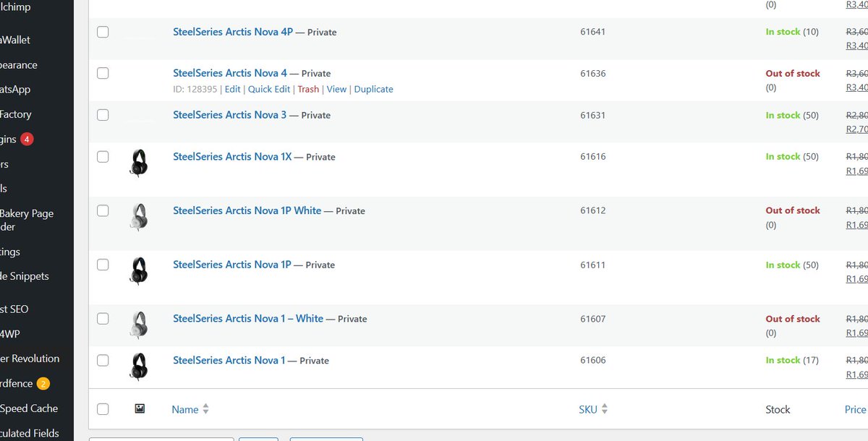The width and height of the screenshot is (868, 441).
Task: Select checkbox for SteelSeries Arctis Nova 1P
Action: (103, 265)
